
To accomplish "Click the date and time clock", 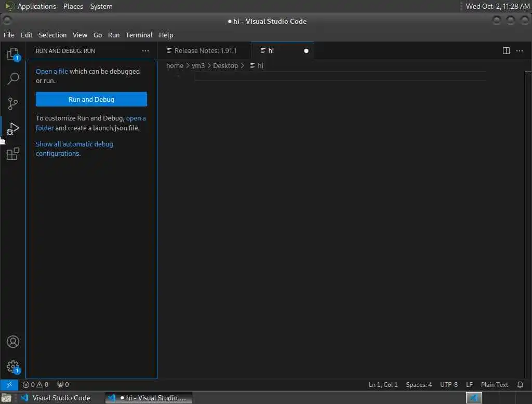I will [x=497, y=6].
